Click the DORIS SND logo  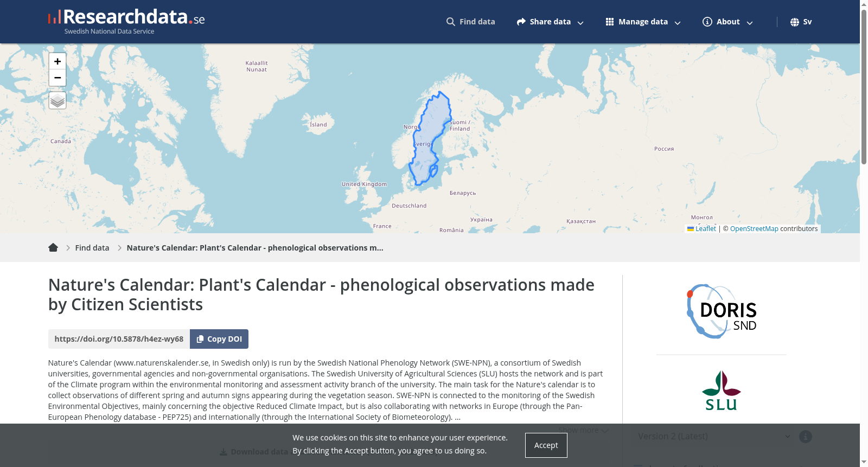tap(722, 312)
